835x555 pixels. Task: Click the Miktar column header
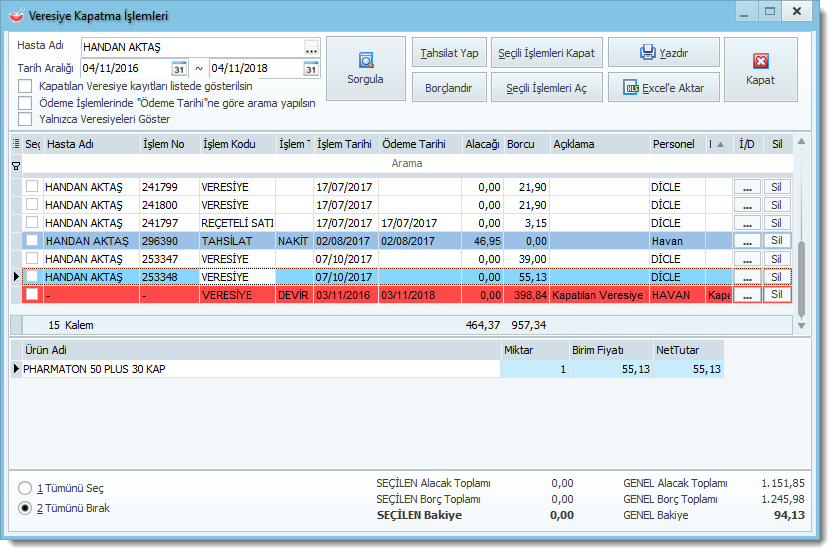pyautogui.click(x=535, y=350)
